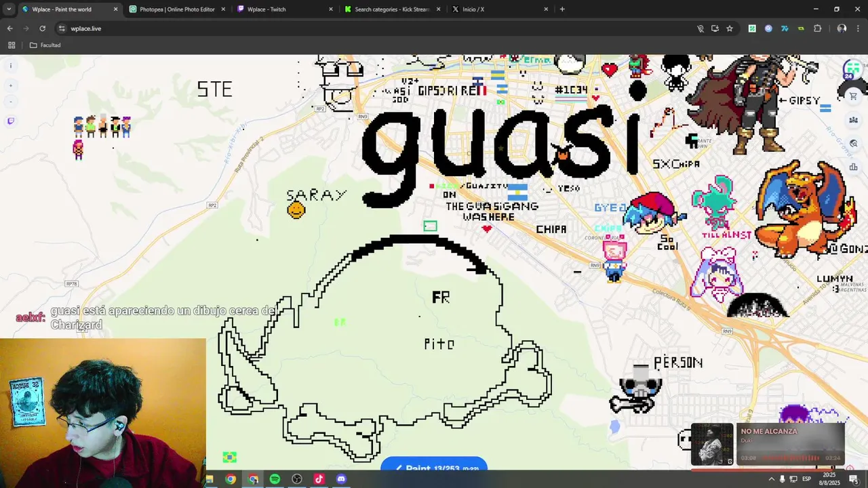Screen dimensions: 868x488
Task: Open the Chrome profile avatar
Action: (842, 28)
